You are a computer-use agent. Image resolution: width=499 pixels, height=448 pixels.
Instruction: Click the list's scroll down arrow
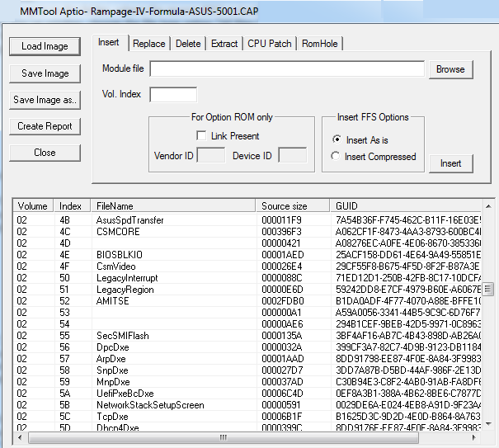(x=488, y=424)
